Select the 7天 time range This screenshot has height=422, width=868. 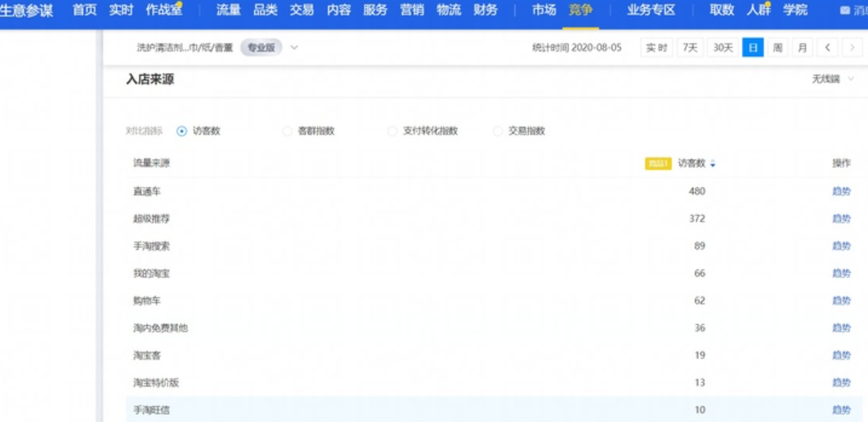pyautogui.click(x=690, y=48)
